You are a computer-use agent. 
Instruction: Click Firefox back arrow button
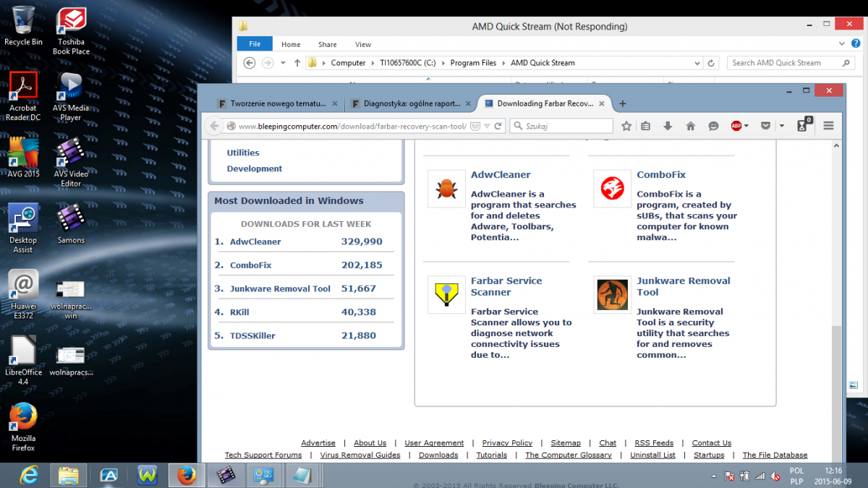214,126
